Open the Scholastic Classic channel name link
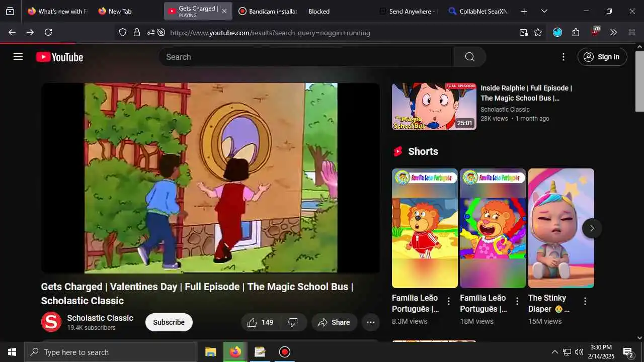644x362 pixels. pos(100,318)
